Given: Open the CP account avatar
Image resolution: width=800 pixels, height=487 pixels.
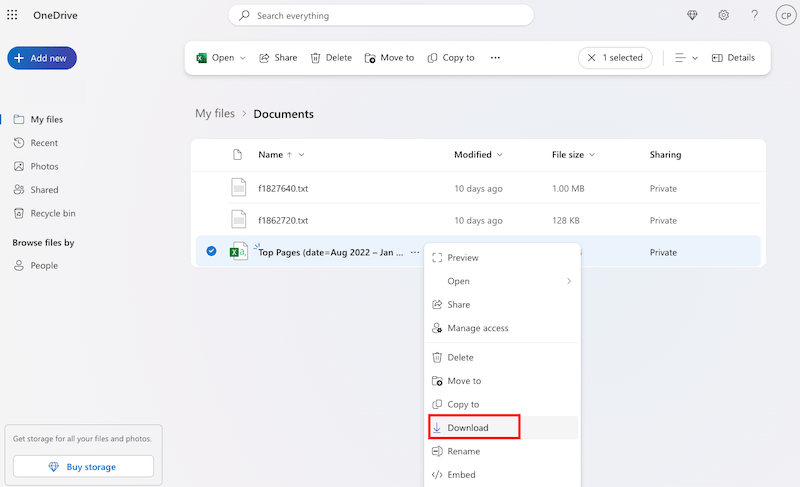Looking at the screenshot, I should click(x=786, y=15).
